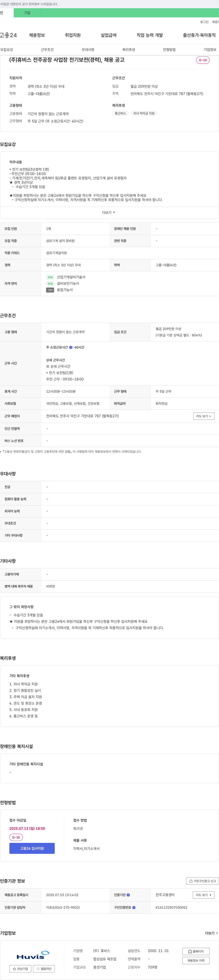
Task: Open the 출산휴가·육아휴직 menu
Action: (x=199, y=35)
